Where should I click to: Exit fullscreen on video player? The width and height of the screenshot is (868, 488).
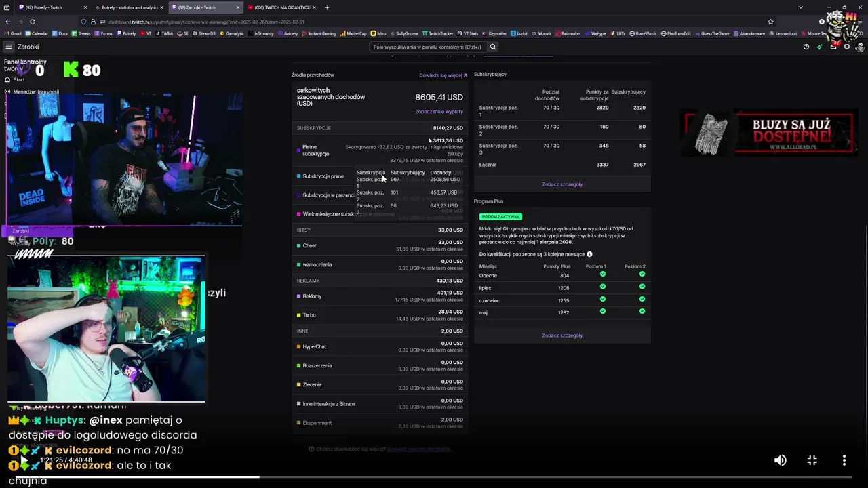(x=812, y=460)
